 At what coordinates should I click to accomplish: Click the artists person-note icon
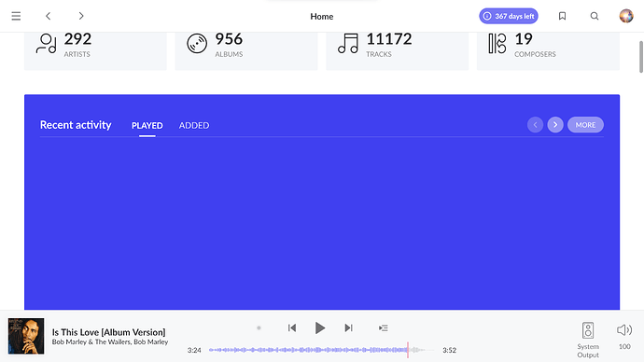(x=46, y=44)
